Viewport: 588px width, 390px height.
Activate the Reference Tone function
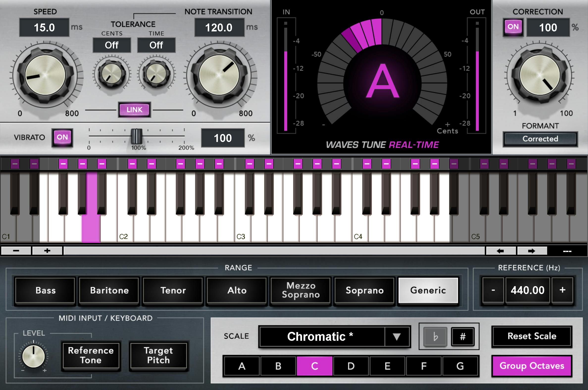click(x=91, y=356)
